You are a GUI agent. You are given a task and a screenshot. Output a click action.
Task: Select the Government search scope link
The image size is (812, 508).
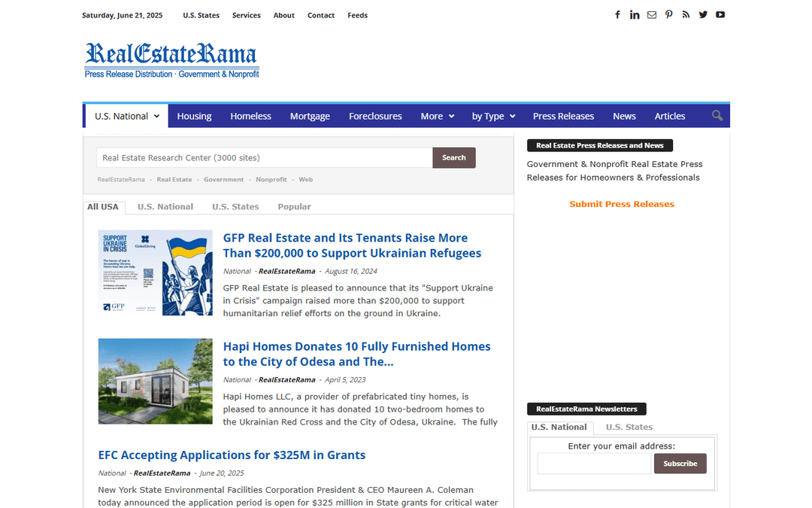pyautogui.click(x=224, y=179)
